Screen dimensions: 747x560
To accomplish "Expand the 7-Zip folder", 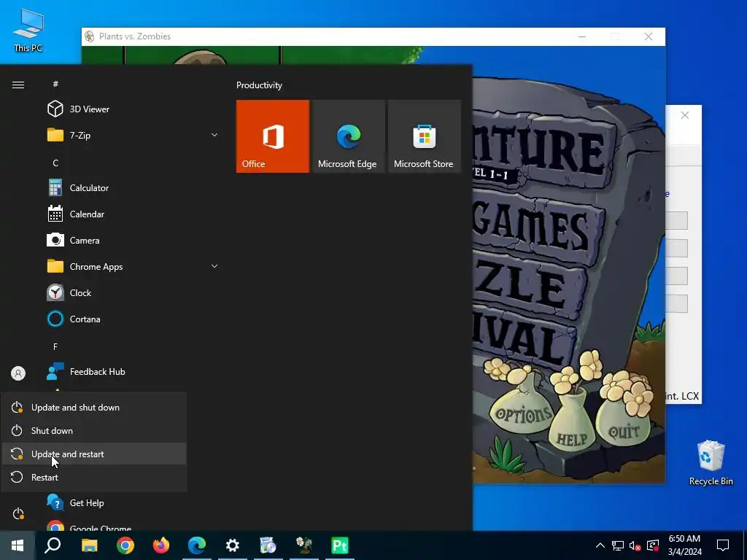I will (133, 135).
